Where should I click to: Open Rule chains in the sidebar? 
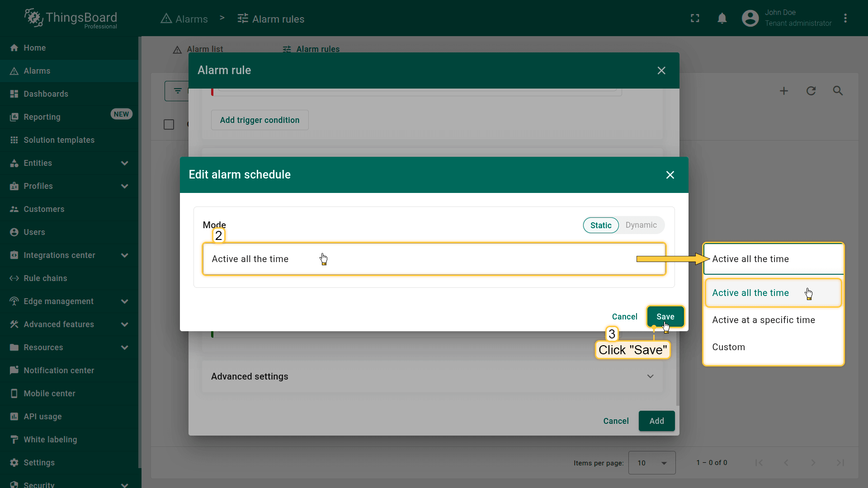point(45,278)
